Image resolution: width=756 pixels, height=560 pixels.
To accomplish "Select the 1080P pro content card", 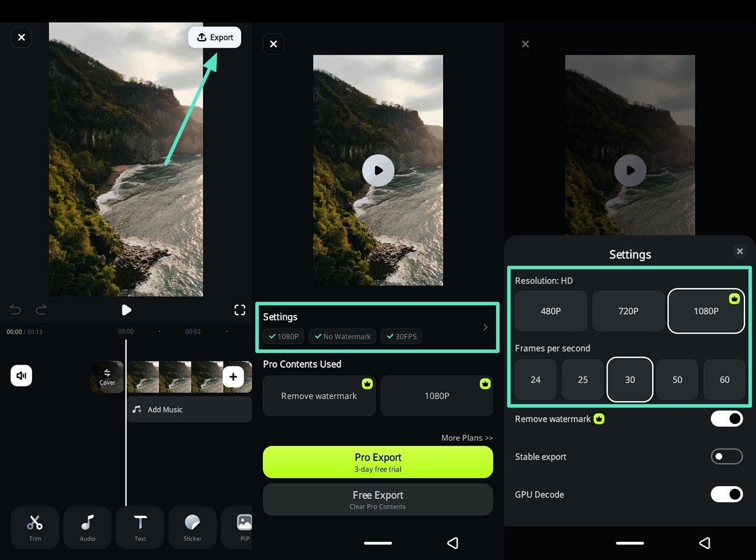I will 437,395.
